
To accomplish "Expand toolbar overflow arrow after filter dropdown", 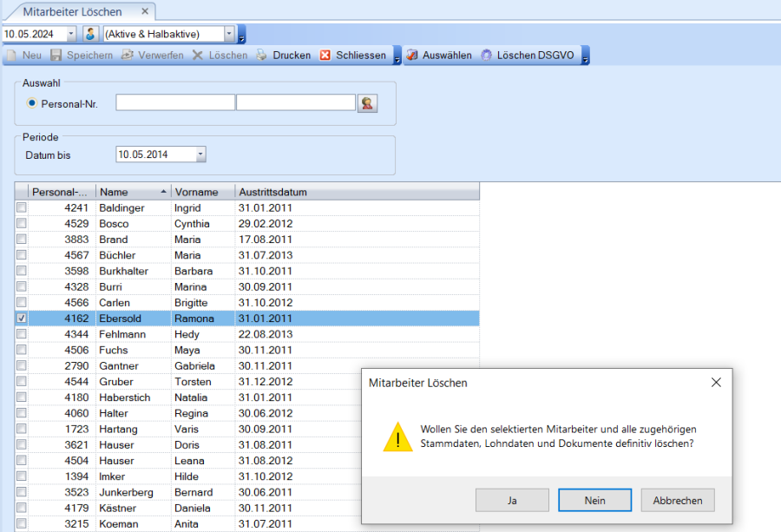I will pyautogui.click(x=241, y=35).
